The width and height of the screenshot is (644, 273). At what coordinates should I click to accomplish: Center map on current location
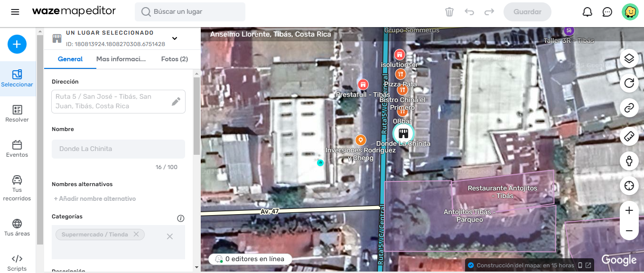(629, 186)
